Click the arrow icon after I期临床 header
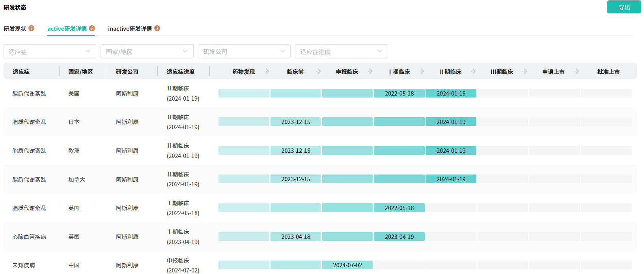644x274 pixels. pyautogui.click(x=422, y=71)
